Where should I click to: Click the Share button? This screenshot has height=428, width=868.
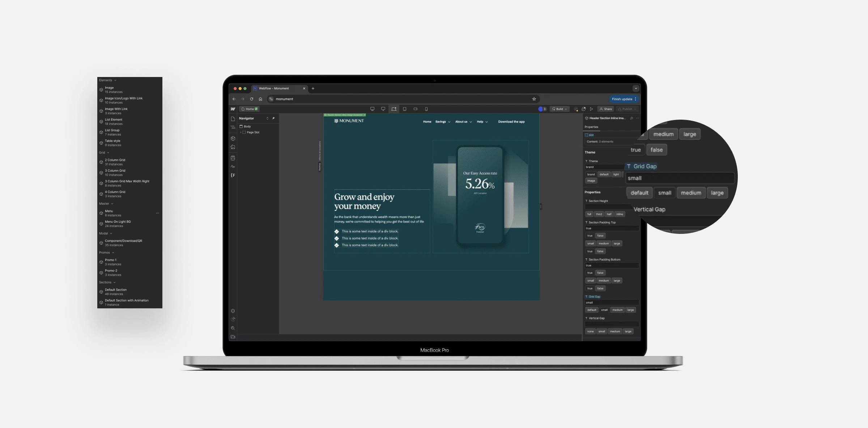point(606,109)
